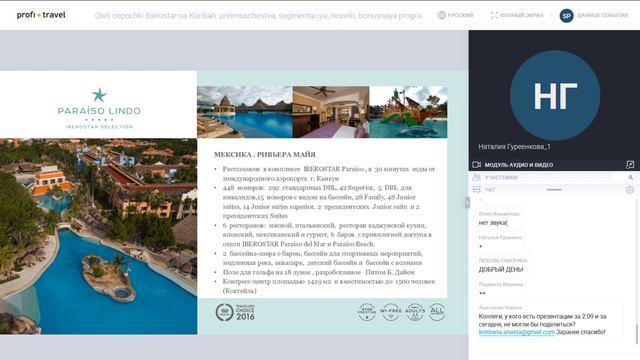
Task: Click the Paraíso Lindo star logo
Action: 99,95
